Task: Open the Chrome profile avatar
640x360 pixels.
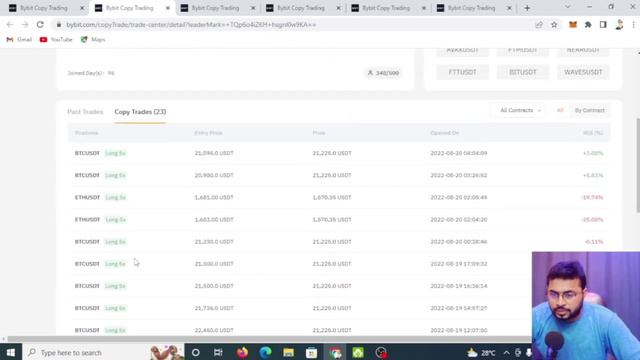Action: tap(619, 25)
